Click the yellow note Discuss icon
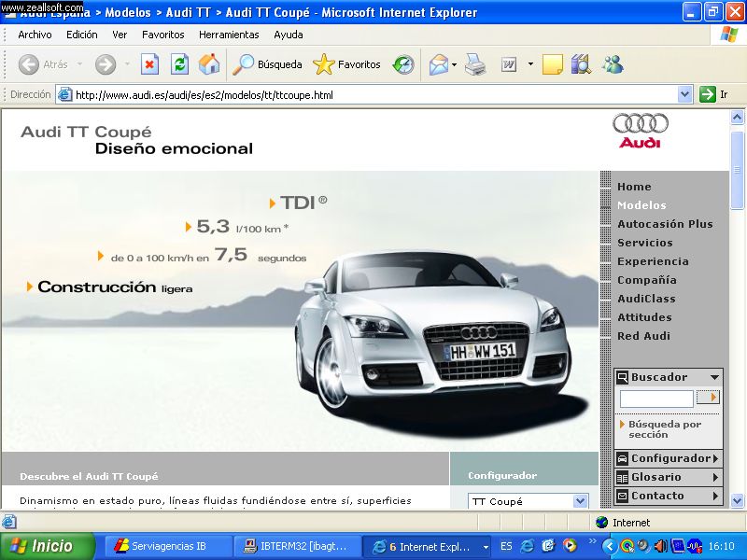 (x=553, y=64)
